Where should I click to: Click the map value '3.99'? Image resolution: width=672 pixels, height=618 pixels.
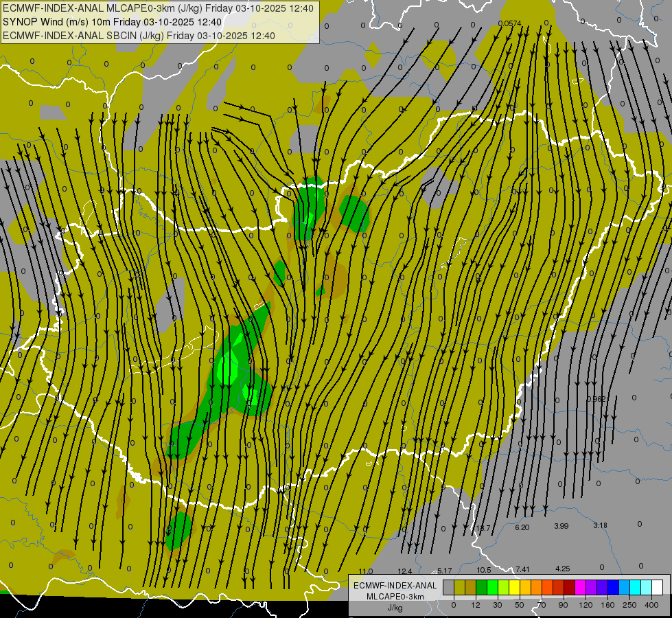click(x=561, y=526)
